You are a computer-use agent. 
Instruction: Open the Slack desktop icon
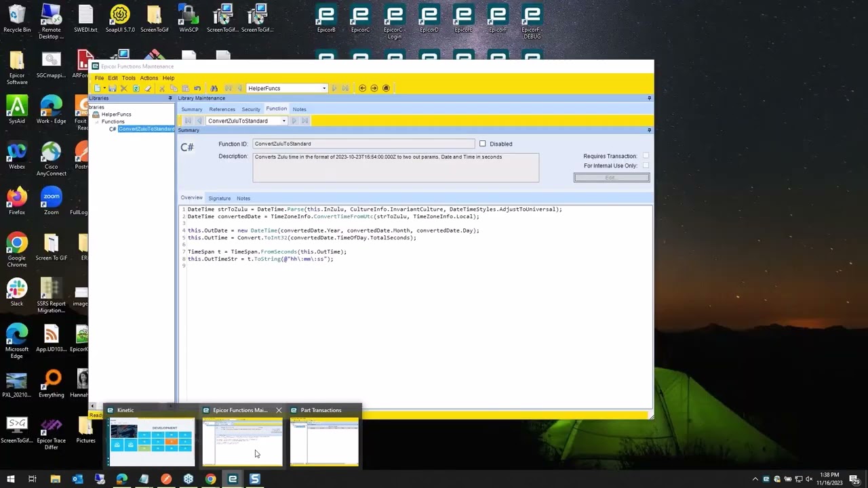point(17,293)
